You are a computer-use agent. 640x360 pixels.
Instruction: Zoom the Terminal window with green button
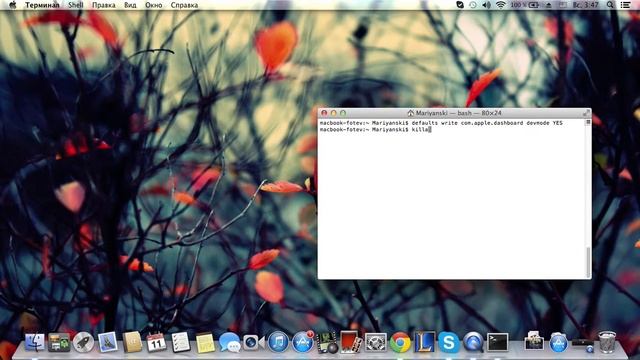tap(343, 113)
